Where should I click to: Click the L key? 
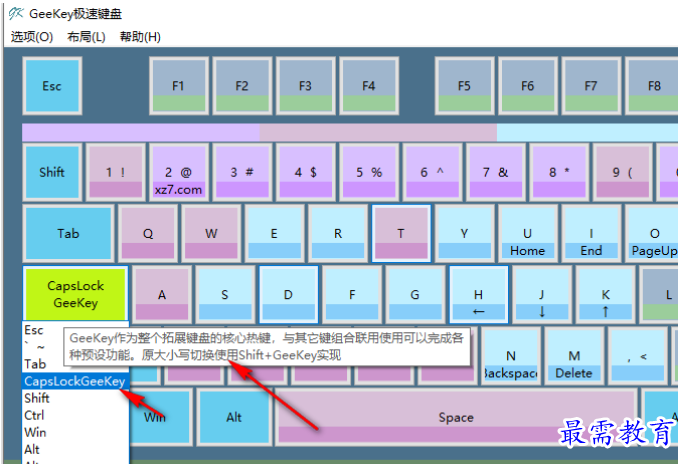659,294
